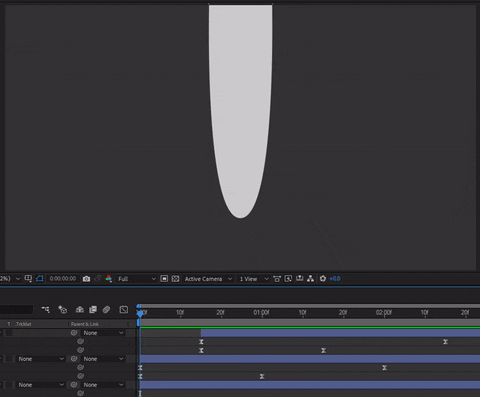
Task: Show the last snapshot
Action: pyautogui.click(x=98, y=278)
